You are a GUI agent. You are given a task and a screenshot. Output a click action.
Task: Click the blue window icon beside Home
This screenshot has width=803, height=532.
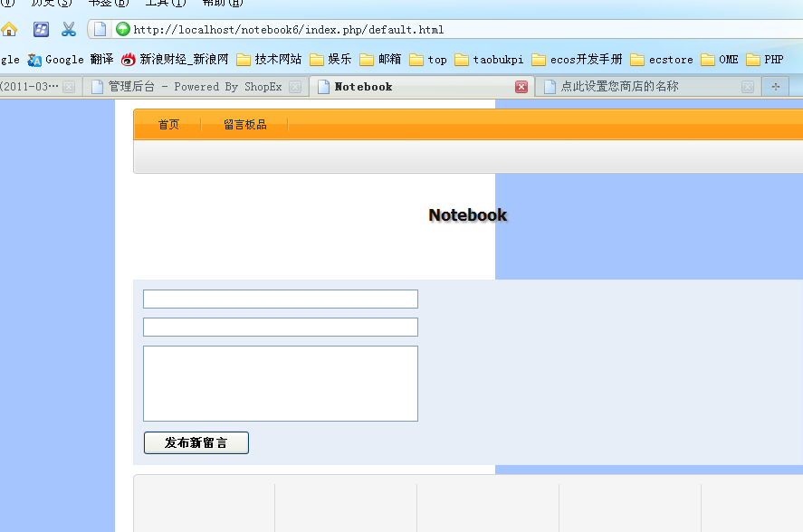41,29
